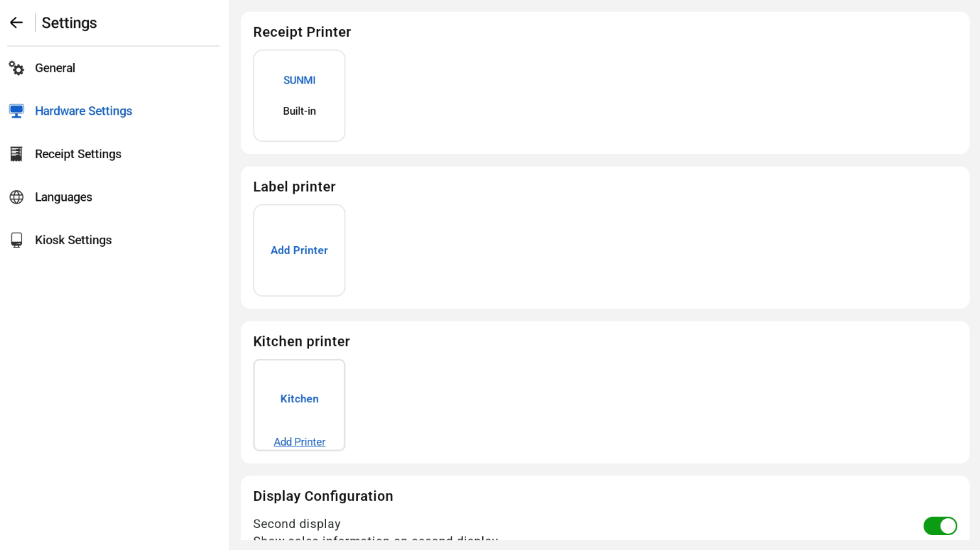
Task: Click the Receipt Settings receipt icon
Action: point(16,154)
